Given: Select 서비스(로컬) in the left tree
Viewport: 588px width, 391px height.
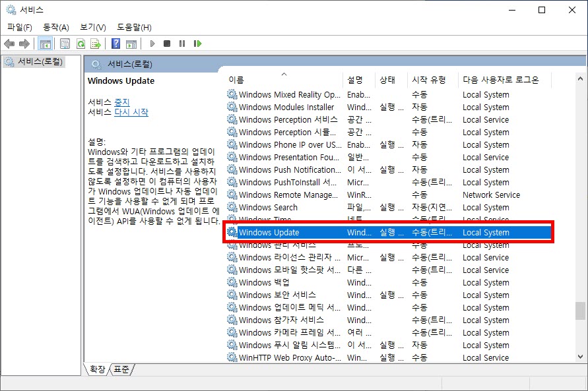Looking at the screenshot, I should pos(34,61).
